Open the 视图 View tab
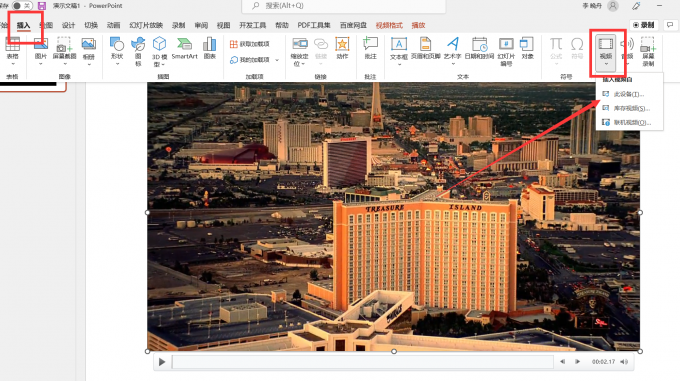Viewport: 680px width, 381px height. 223,26
